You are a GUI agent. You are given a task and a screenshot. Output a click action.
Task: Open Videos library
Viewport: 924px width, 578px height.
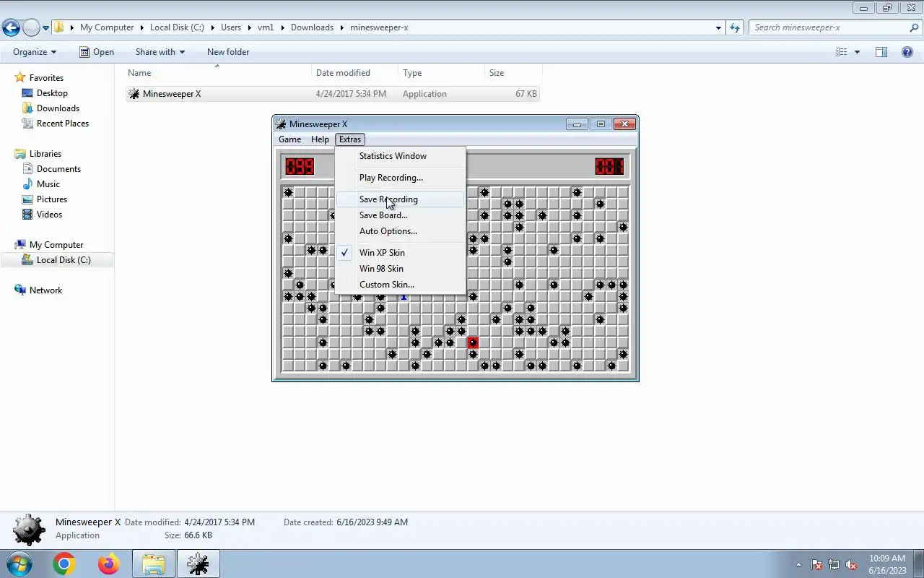49,215
